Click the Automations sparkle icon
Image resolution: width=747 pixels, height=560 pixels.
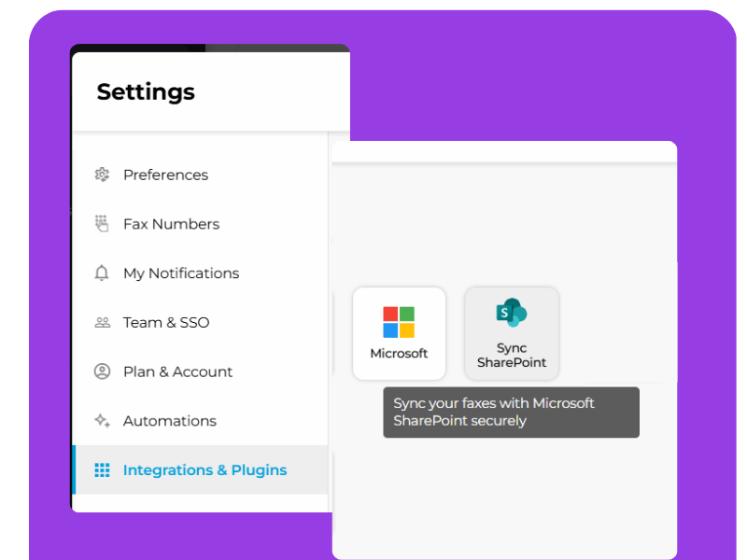click(102, 421)
